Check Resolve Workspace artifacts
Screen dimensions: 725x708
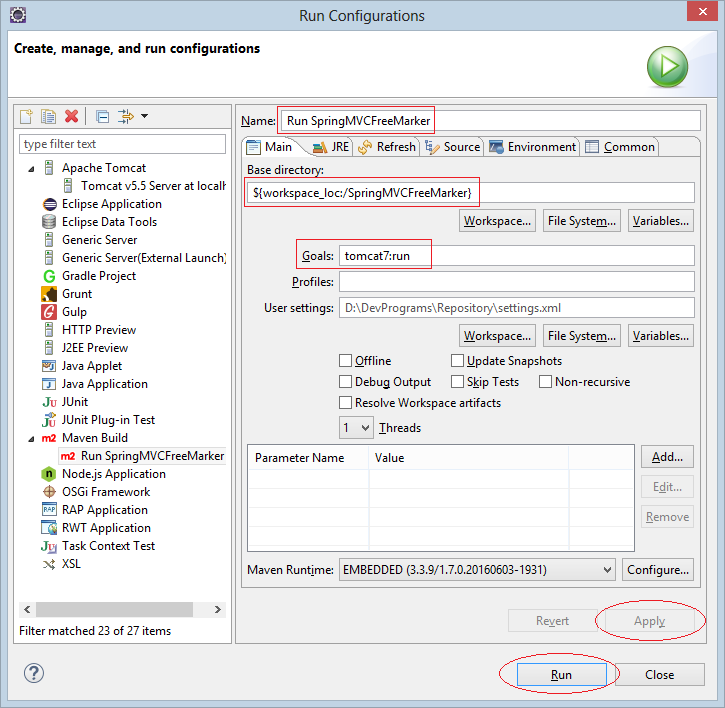345,403
